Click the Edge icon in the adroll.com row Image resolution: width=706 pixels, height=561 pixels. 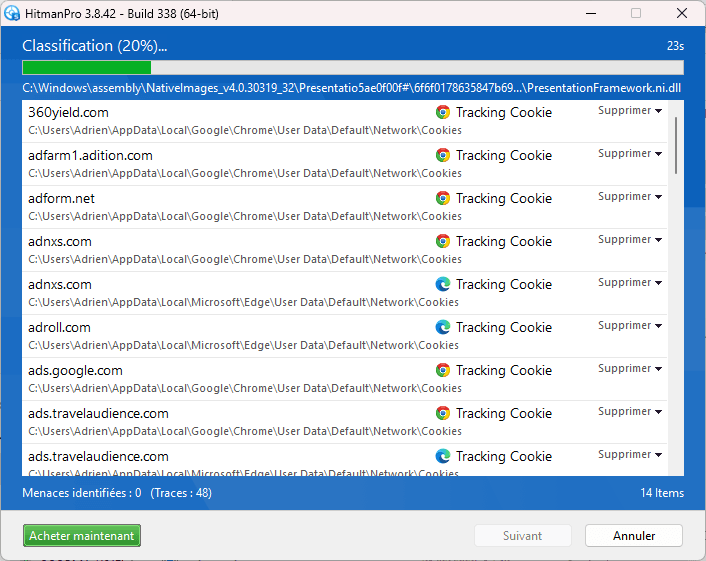click(x=443, y=327)
